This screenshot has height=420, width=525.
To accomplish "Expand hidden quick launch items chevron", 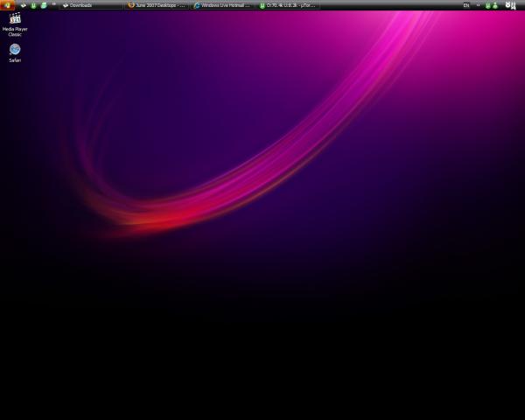I will pyautogui.click(x=53, y=4).
